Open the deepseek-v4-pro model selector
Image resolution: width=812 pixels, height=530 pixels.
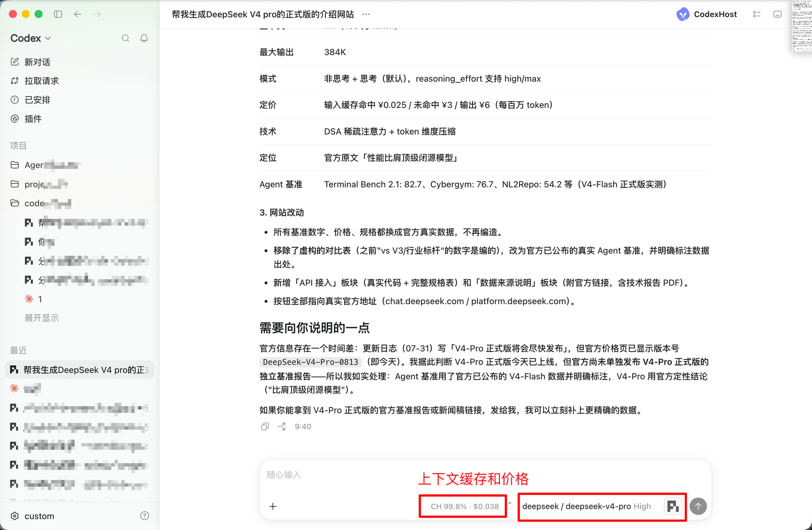click(x=576, y=506)
